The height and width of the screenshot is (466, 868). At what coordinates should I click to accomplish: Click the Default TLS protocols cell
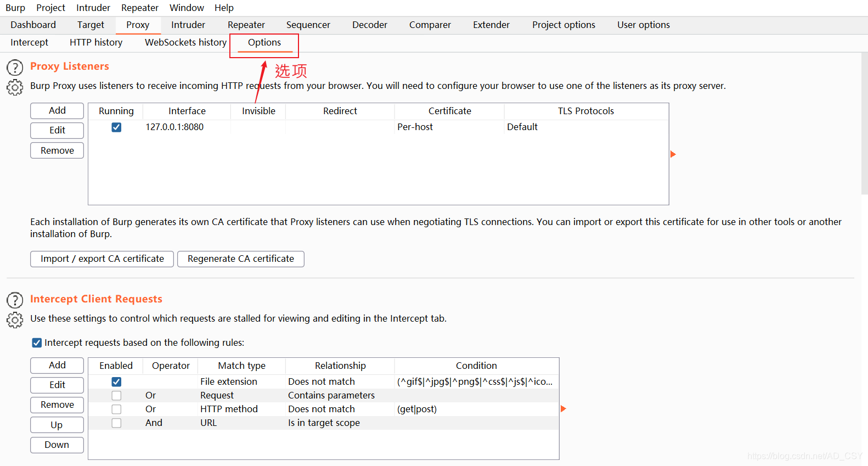[586, 127]
